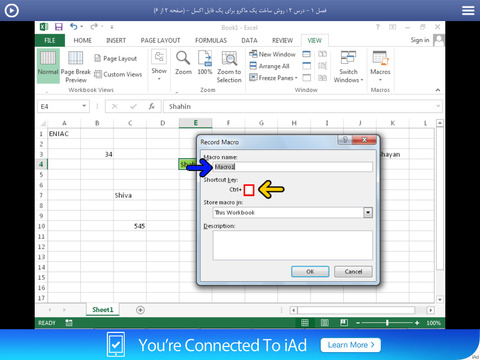
Task: Open New Window command
Action: (x=273, y=54)
